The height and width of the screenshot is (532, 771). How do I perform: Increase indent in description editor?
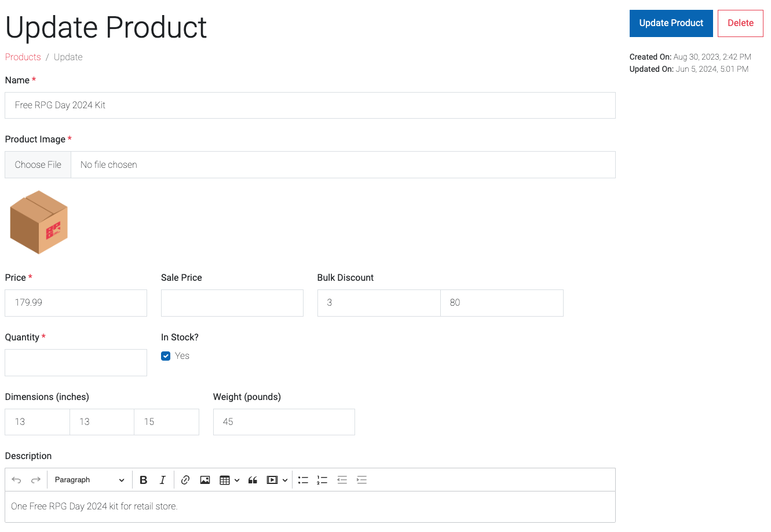click(x=362, y=480)
